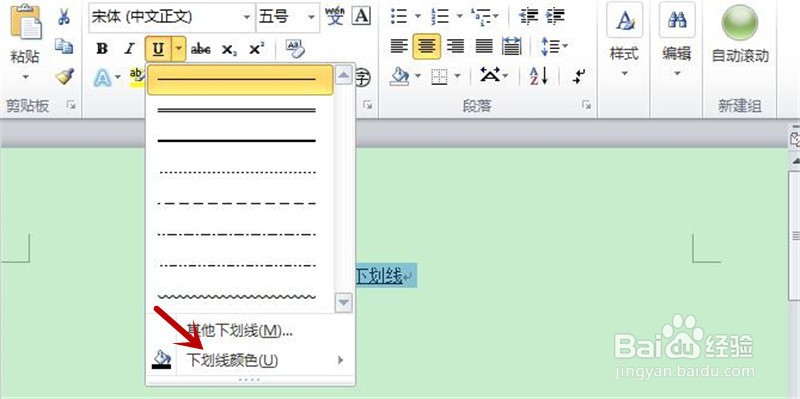This screenshot has height=399, width=800.
Task: Open 下划线颜色(U) submenu
Action: (250, 361)
